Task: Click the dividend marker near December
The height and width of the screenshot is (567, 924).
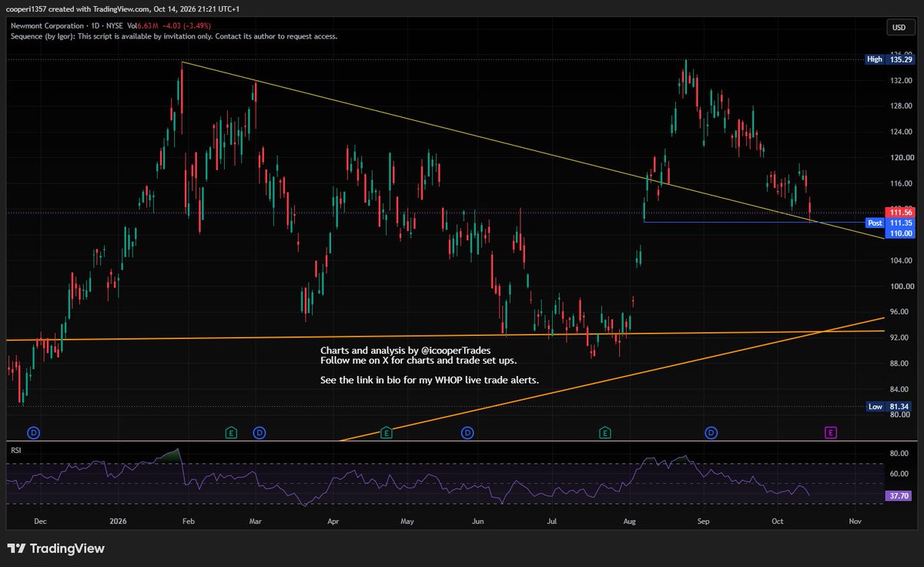Action: pyautogui.click(x=33, y=433)
